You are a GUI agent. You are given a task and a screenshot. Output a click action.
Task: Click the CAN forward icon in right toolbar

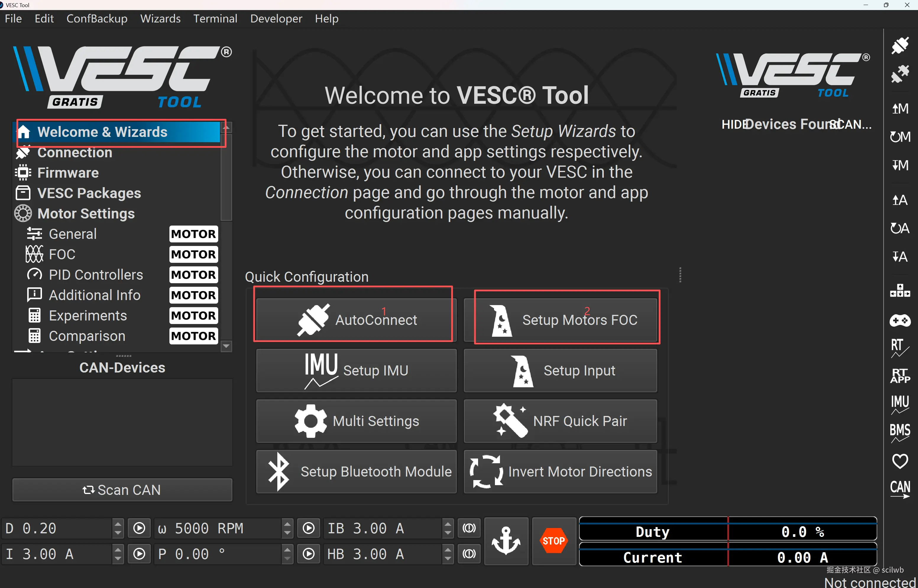[x=900, y=489]
